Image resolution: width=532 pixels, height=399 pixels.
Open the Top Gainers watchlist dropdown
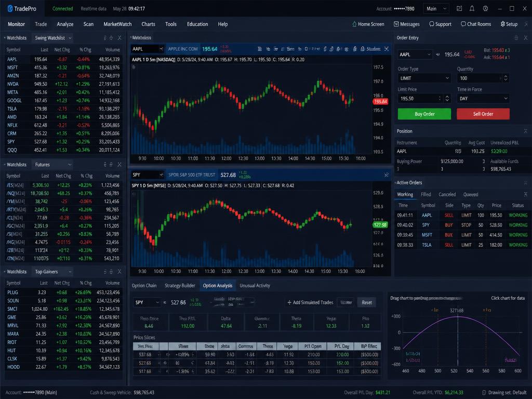coord(54,272)
